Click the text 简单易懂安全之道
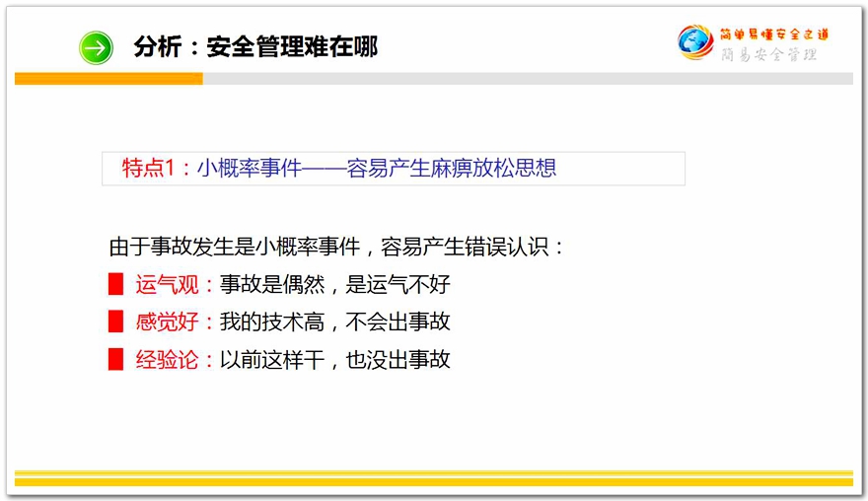Image resolution: width=868 pixels, height=501 pixels. pyautogui.click(x=774, y=35)
